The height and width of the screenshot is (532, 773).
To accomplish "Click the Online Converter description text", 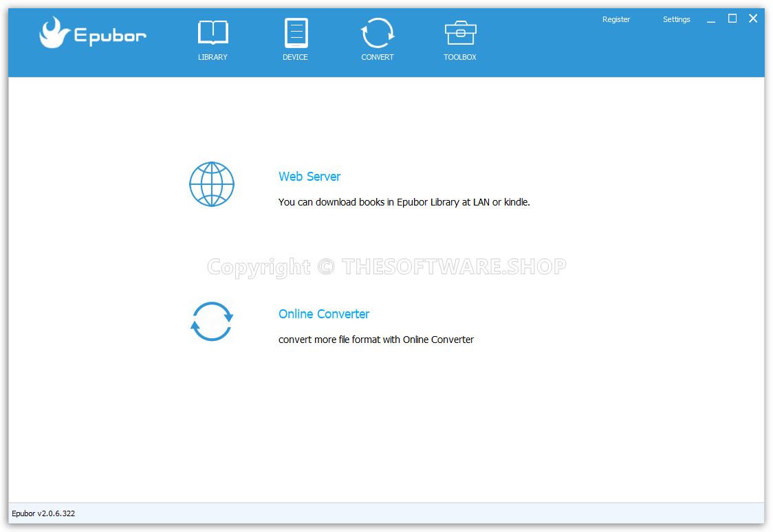I will click(375, 340).
